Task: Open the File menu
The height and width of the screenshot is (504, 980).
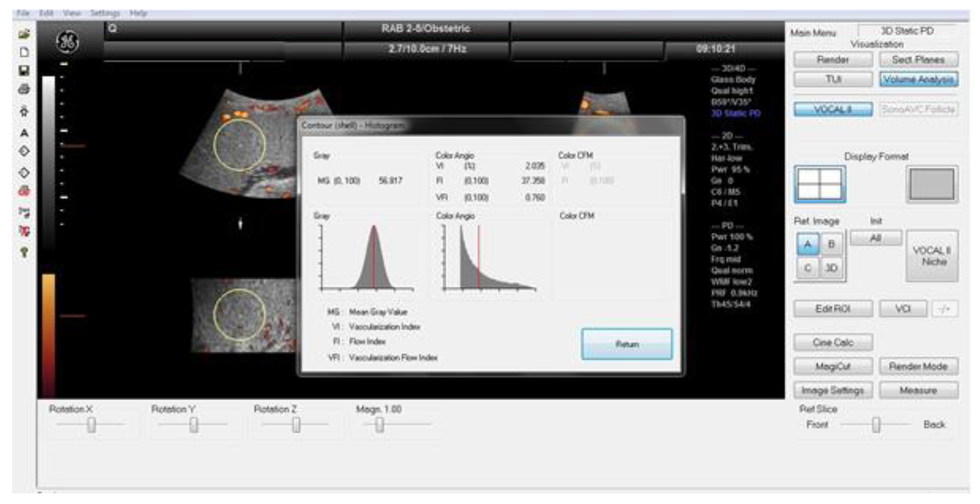Action: pos(23,13)
